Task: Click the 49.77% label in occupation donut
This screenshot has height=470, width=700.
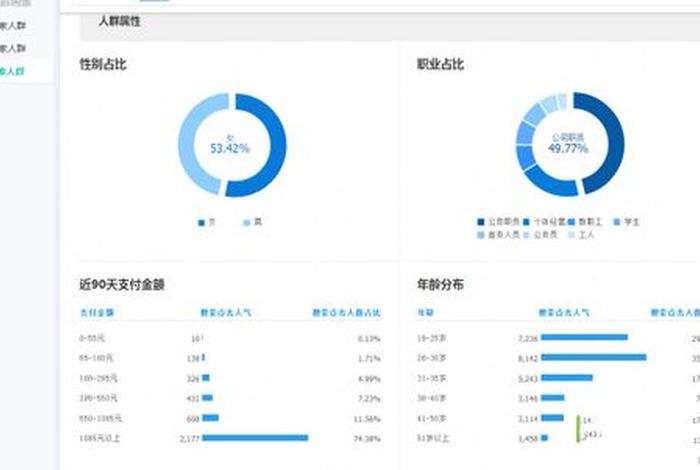Action: (568, 148)
